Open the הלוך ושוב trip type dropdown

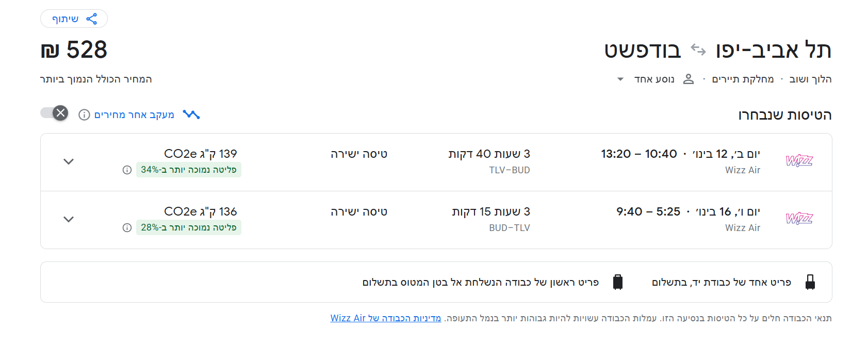pyautogui.click(x=809, y=79)
